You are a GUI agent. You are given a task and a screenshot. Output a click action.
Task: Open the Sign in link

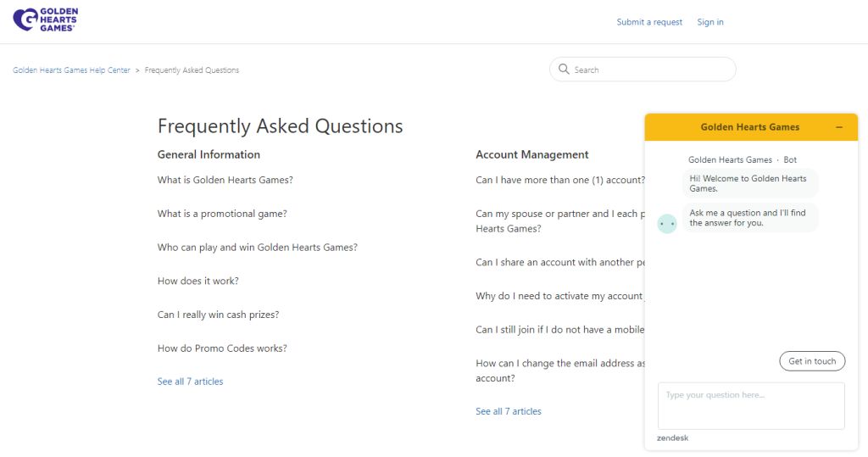pos(709,22)
